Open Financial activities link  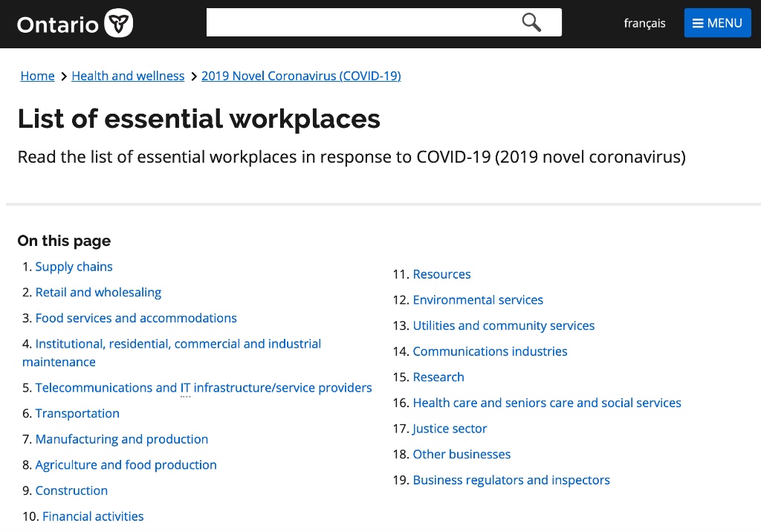(x=93, y=516)
